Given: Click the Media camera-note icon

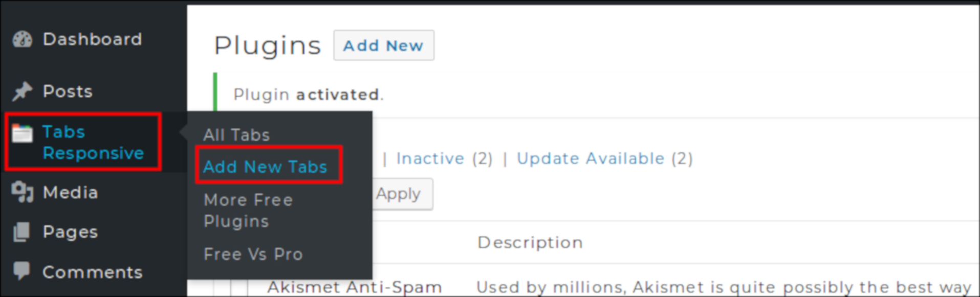Looking at the screenshot, I should click(x=22, y=192).
